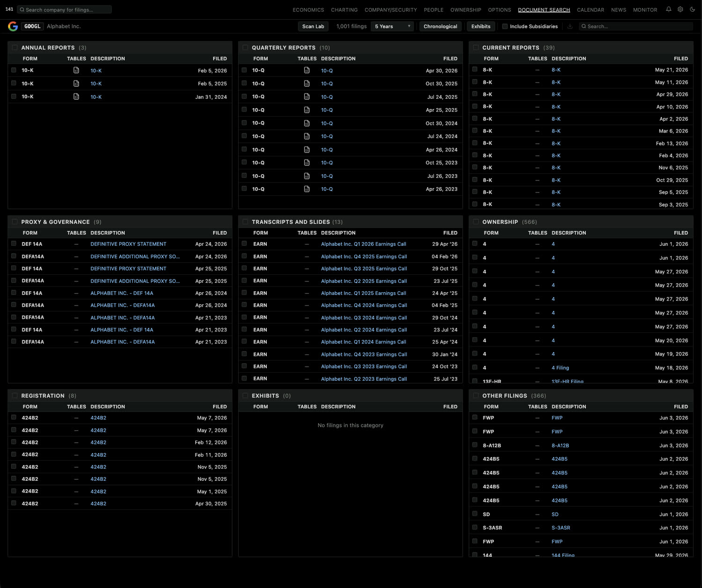Open tables icon for 10-Q filed Apr 26, 2023

point(307,189)
